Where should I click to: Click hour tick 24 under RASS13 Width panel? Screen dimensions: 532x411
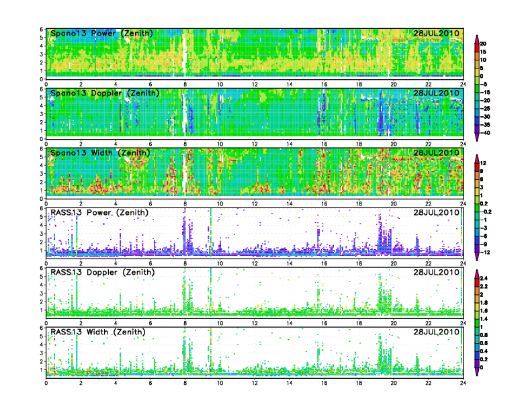[x=463, y=383]
